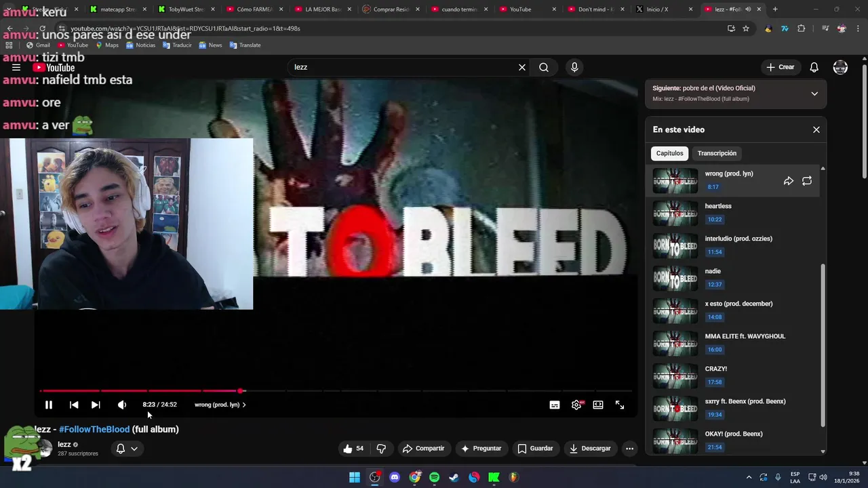Toggle loop for the wrong chapter
This screenshot has height=488, width=868.
click(807, 181)
